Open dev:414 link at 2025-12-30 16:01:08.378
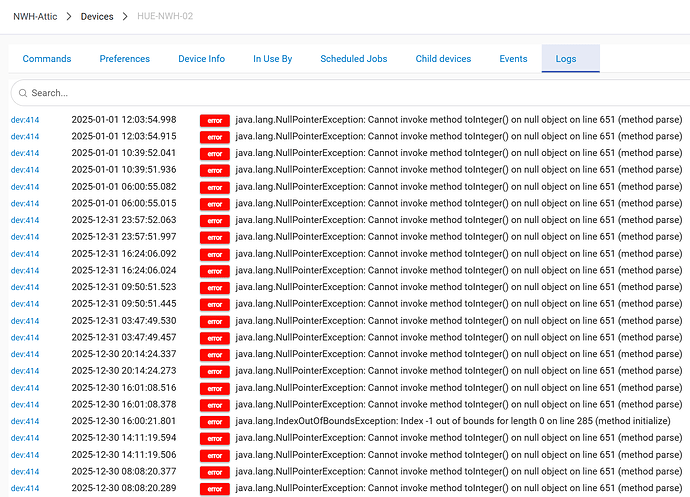This screenshot has height=497, width=690. [x=25, y=405]
